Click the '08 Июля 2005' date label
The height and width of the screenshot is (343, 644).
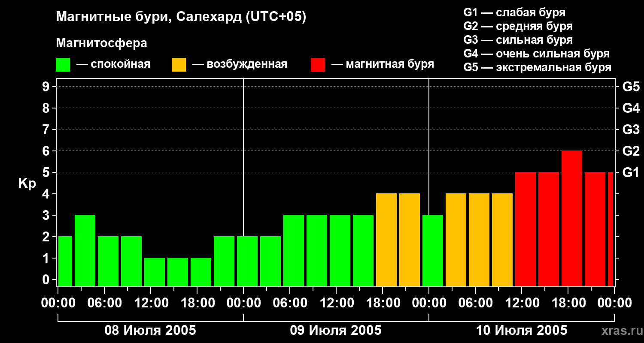151,331
